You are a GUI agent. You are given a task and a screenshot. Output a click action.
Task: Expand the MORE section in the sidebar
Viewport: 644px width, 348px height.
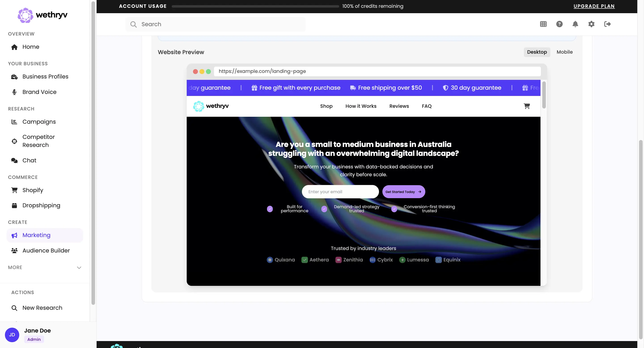click(79, 267)
